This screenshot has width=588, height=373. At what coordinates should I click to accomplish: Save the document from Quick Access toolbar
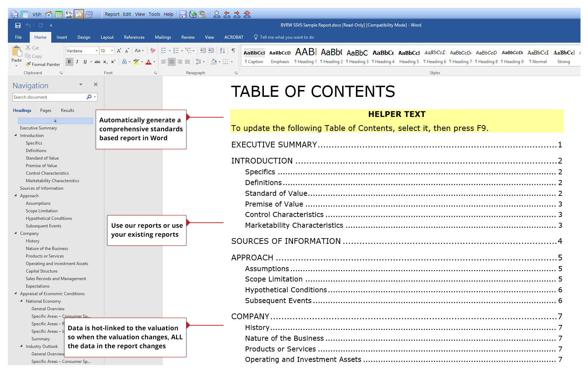point(18,25)
